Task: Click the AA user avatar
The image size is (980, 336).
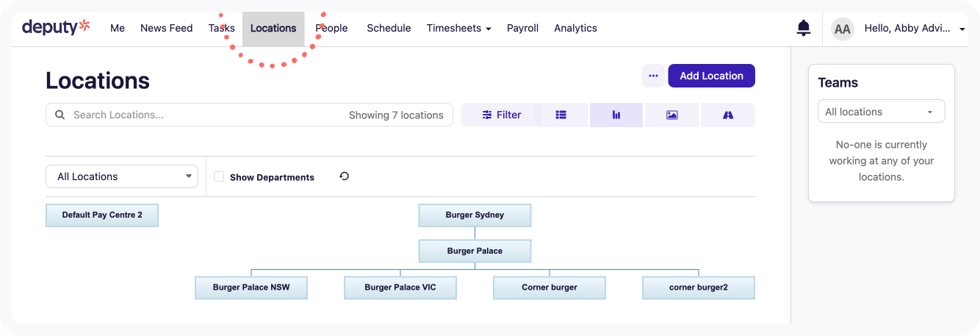Action: click(842, 29)
